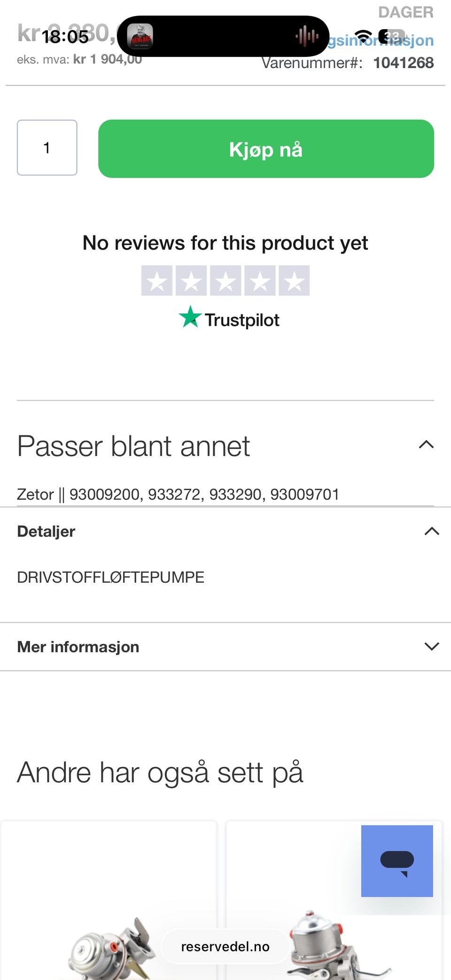The width and height of the screenshot is (451, 980).
Task: Tap the green Trustpilot star logo
Action: pyautogui.click(x=190, y=317)
